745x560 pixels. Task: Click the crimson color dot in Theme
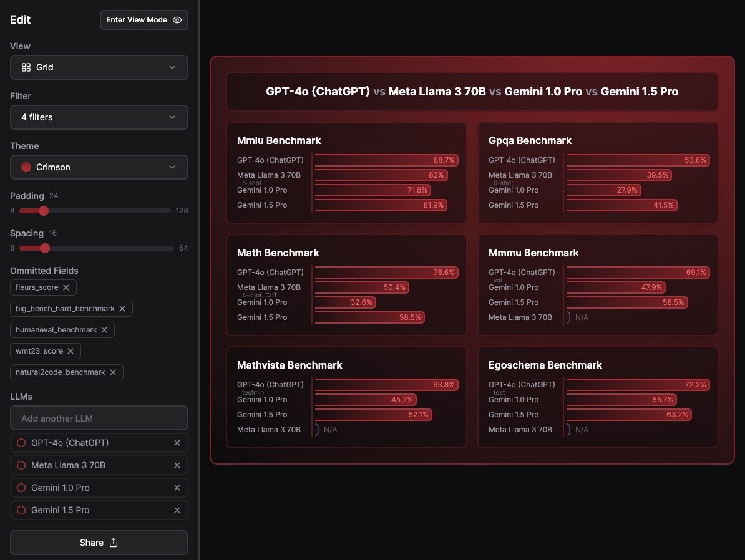[26, 167]
